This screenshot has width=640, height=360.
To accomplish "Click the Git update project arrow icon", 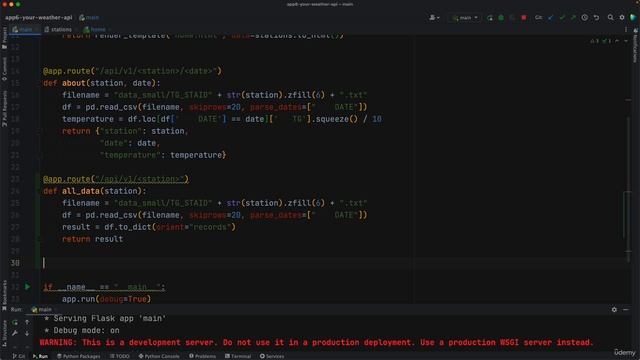I will click(x=551, y=18).
